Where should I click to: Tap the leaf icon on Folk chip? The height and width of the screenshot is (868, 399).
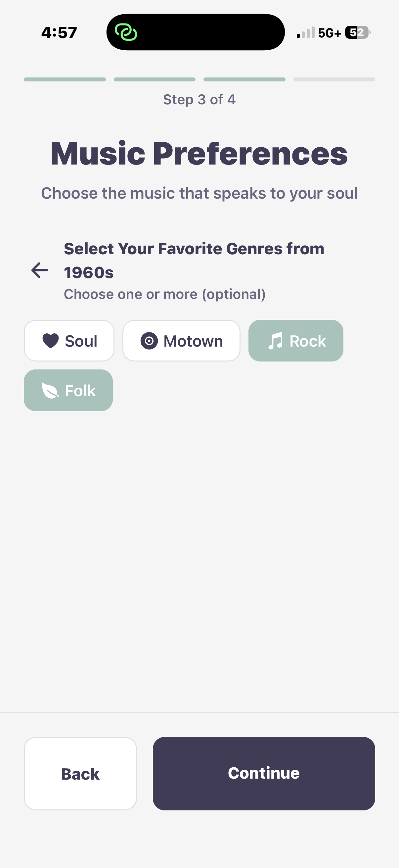[50, 391]
